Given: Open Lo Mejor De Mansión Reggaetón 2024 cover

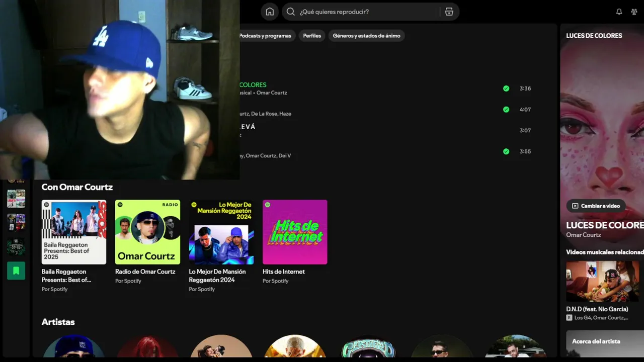Looking at the screenshot, I should (221, 232).
